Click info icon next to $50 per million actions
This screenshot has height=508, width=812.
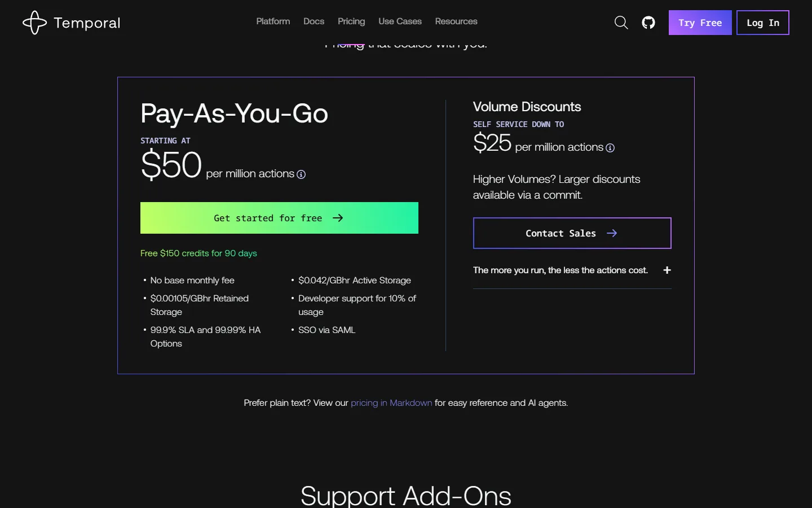(301, 174)
